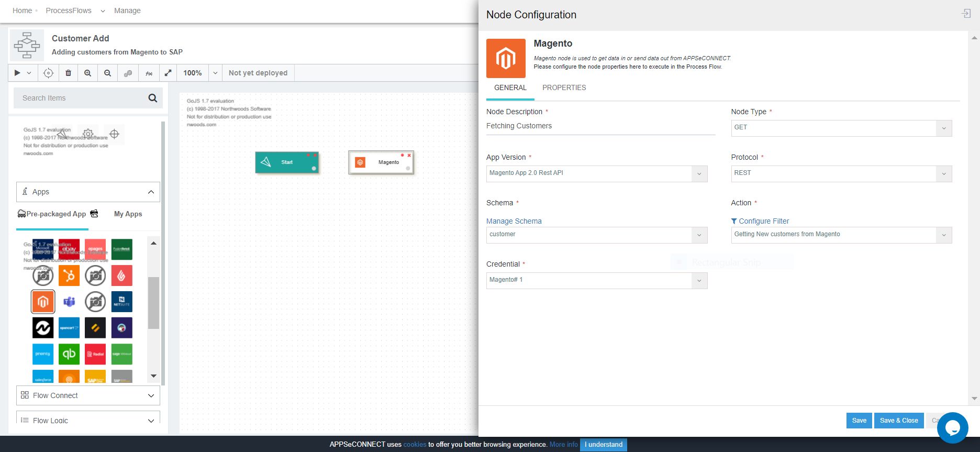Image resolution: width=980 pixels, height=452 pixels.
Task: Select the Magento node on canvas
Action: coord(381,162)
